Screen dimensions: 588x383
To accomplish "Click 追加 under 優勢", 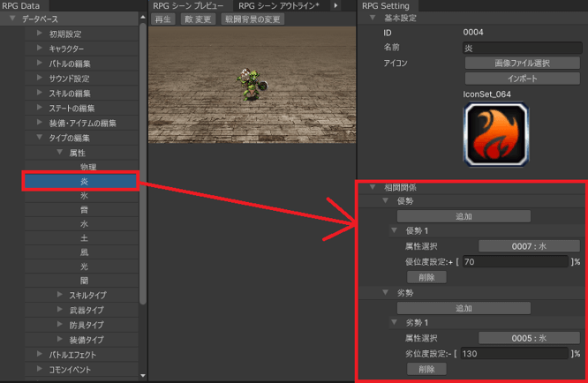I will pyautogui.click(x=464, y=216).
